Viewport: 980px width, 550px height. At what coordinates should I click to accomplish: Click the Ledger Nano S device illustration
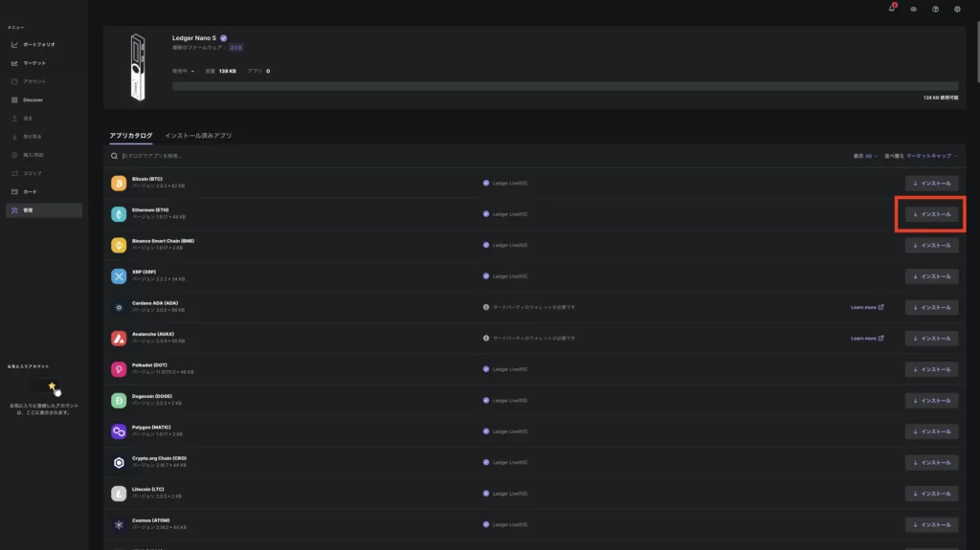(x=138, y=68)
